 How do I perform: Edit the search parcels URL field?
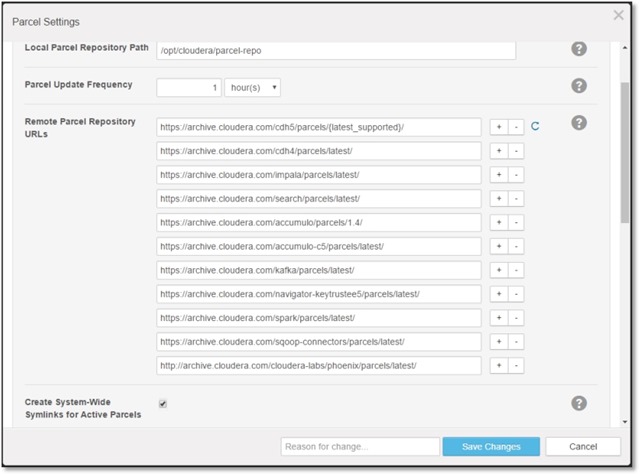319,199
